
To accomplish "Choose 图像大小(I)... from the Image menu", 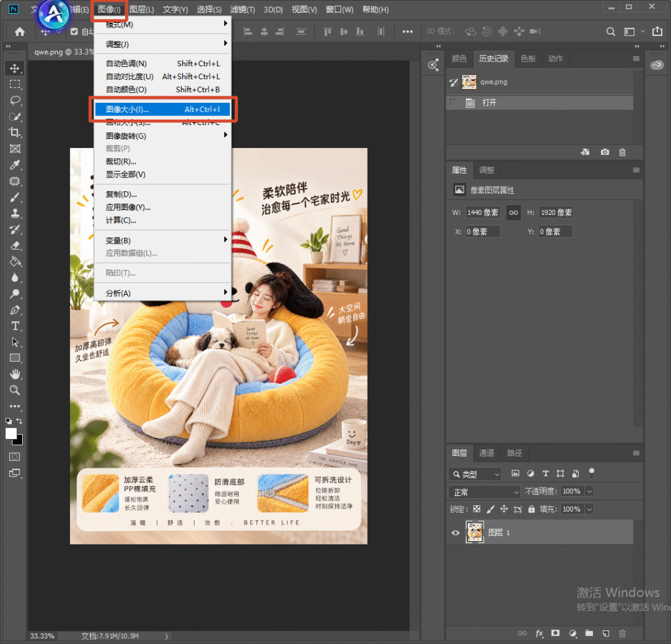I will tap(163, 109).
